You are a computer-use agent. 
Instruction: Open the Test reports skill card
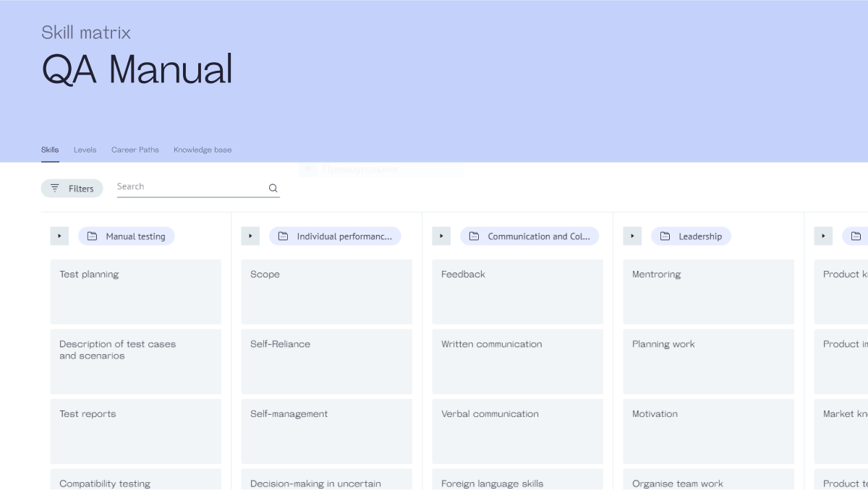pos(135,431)
